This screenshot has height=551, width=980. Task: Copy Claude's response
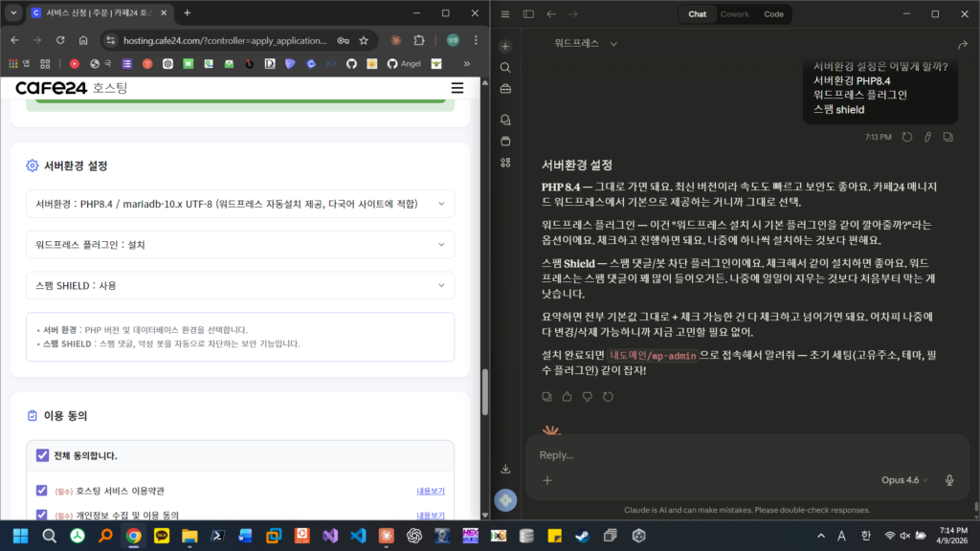546,397
